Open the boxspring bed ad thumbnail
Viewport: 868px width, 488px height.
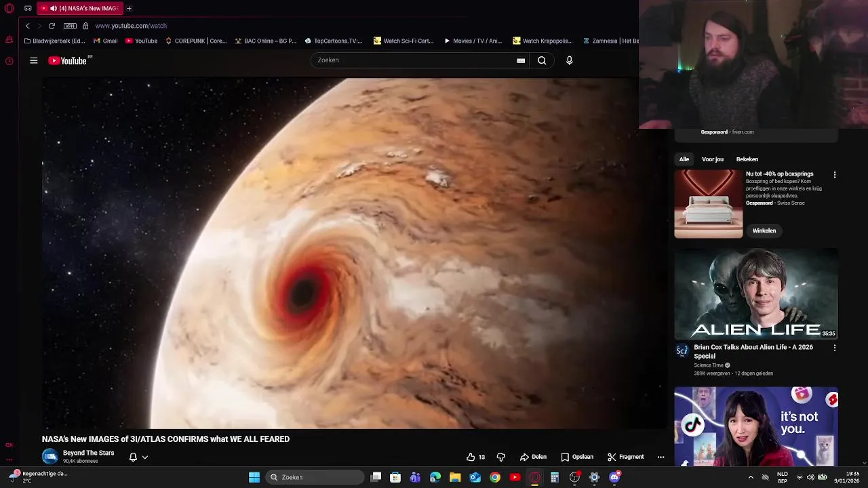click(709, 203)
